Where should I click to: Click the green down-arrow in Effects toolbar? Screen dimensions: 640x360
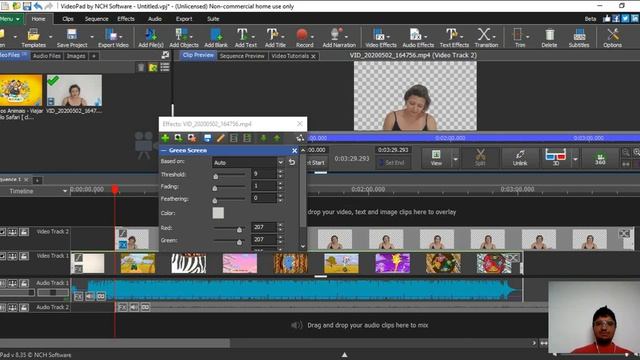pos(264,138)
